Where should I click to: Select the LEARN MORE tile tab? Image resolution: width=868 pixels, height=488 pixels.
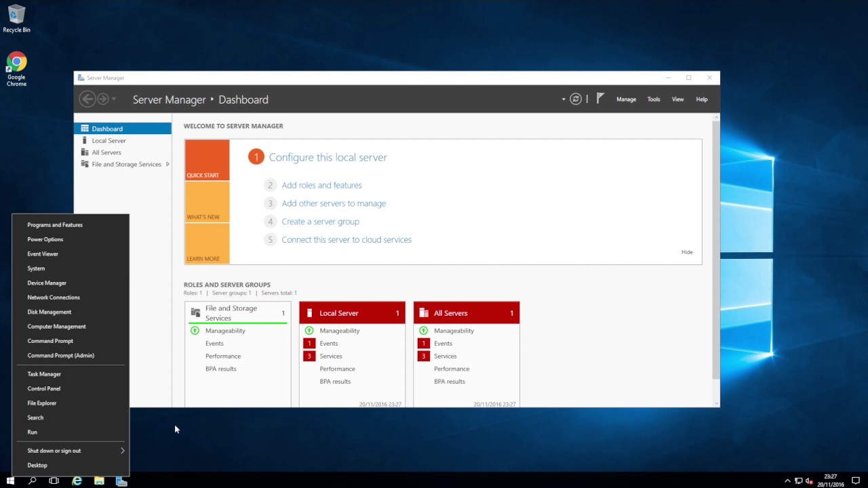pos(207,243)
